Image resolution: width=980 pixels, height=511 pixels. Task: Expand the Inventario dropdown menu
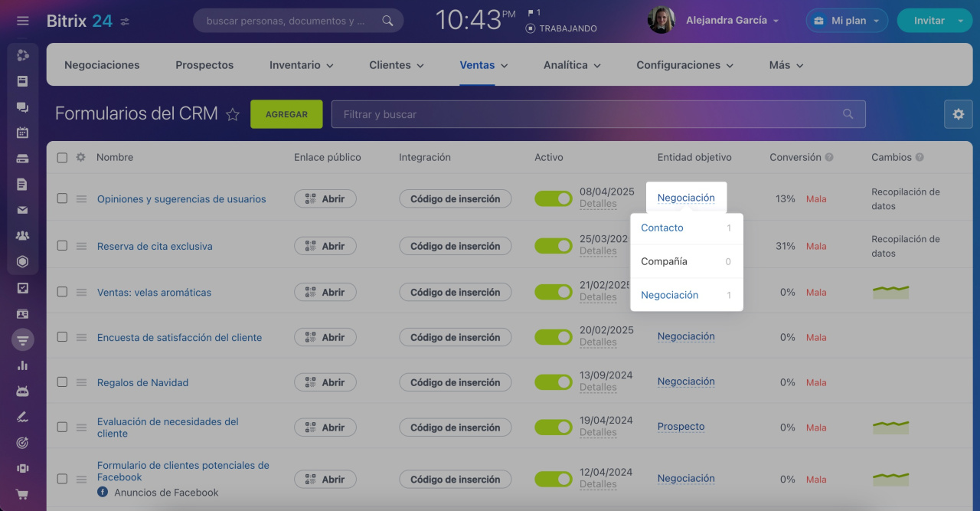(x=301, y=65)
